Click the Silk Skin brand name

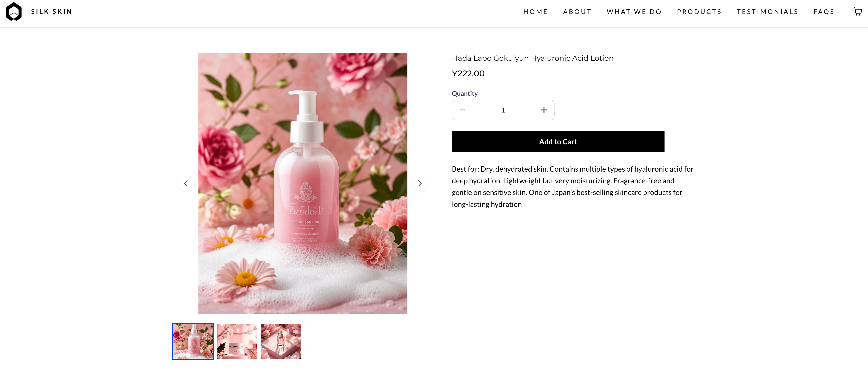pyautogui.click(x=52, y=11)
